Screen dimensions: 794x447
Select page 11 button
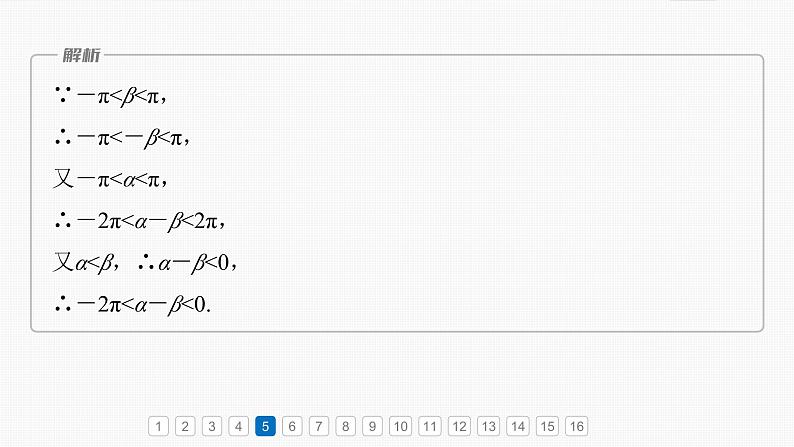pos(430,427)
